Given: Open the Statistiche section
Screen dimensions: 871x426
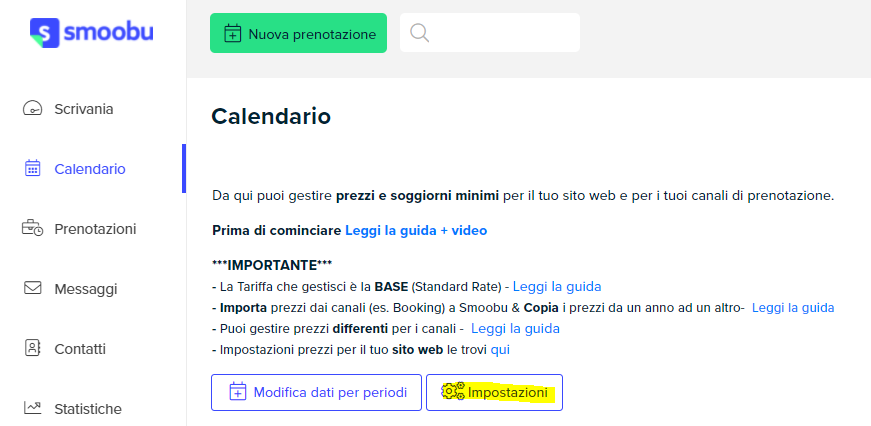Looking at the screenshot, I should (x=88, y=409).
